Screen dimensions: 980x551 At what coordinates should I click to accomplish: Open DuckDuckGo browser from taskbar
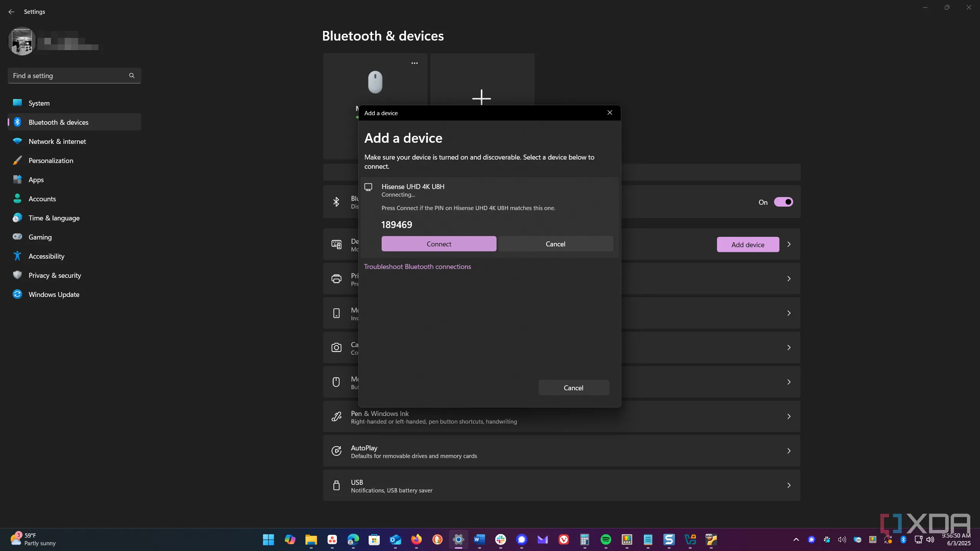point(437,540)
